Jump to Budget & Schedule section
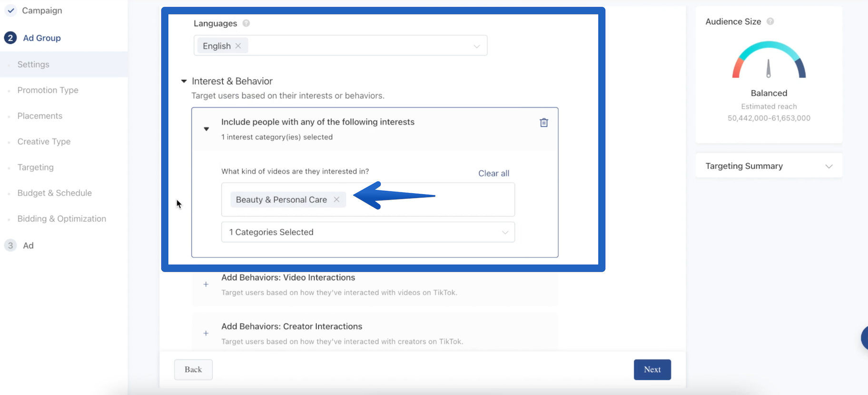Viewport: 868px width, 395px height. tap(54, 193)
